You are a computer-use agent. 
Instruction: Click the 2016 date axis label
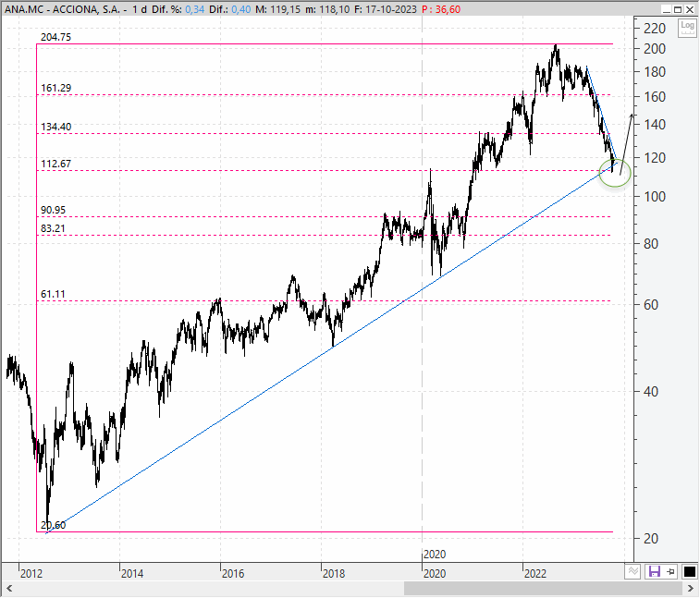coord(233,574)
